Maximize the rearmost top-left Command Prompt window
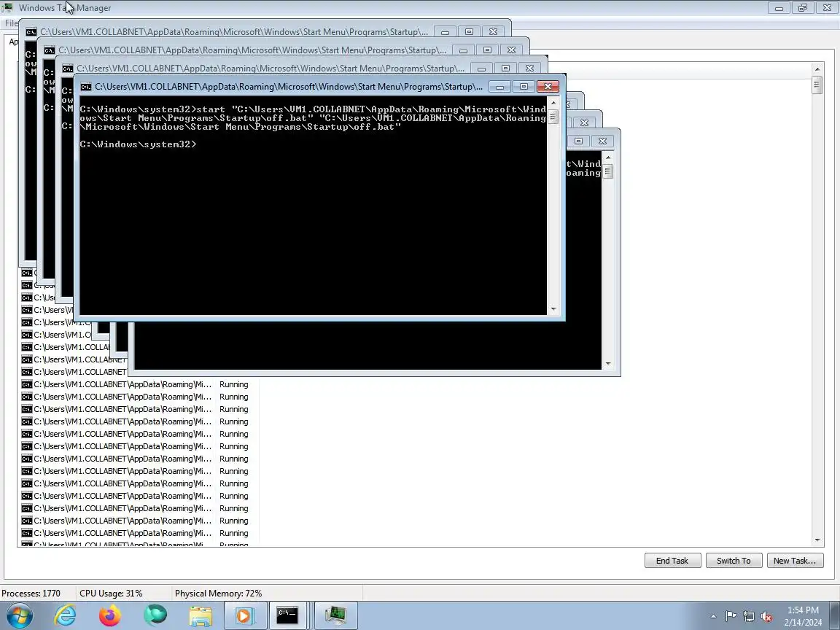The image size is (840, 630). (x=469, y=31)
